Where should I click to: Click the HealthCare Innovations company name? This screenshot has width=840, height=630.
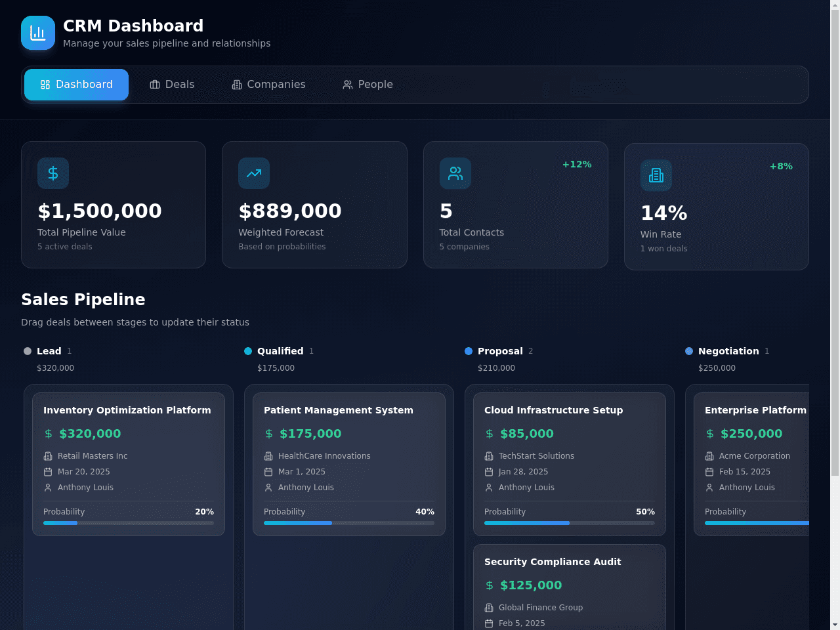(324, 456)
